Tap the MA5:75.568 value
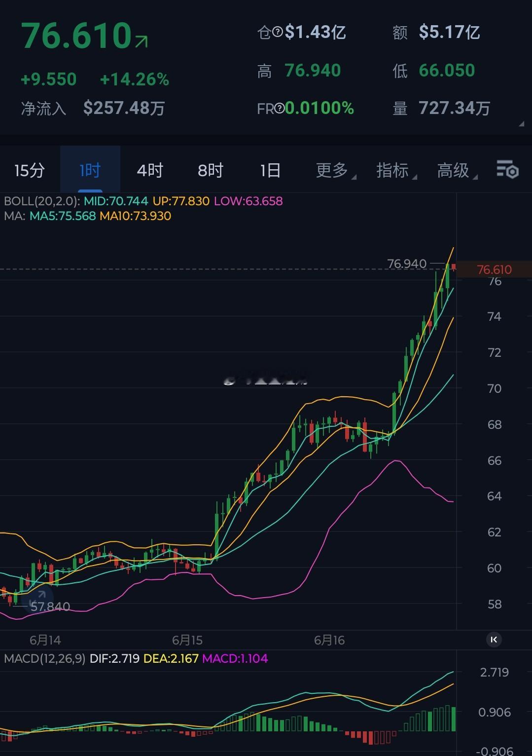 (x=63, y=216)
